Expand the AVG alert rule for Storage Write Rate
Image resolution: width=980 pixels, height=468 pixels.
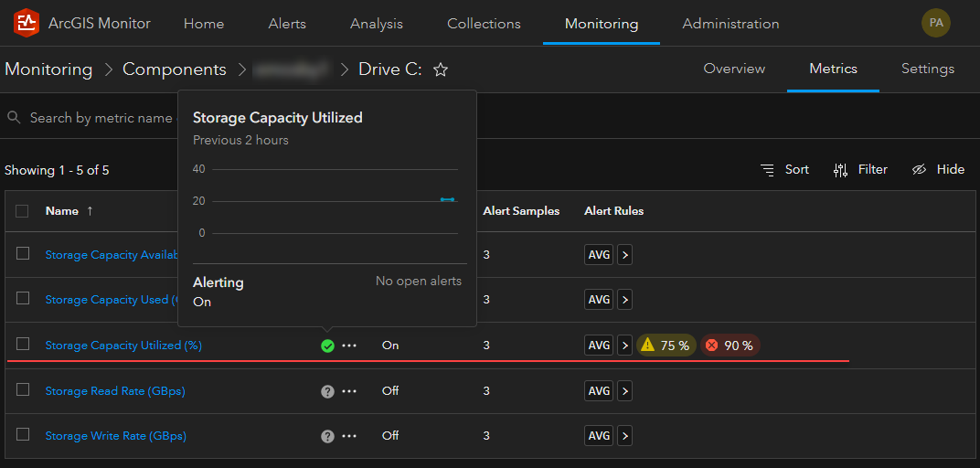[625, 437]
